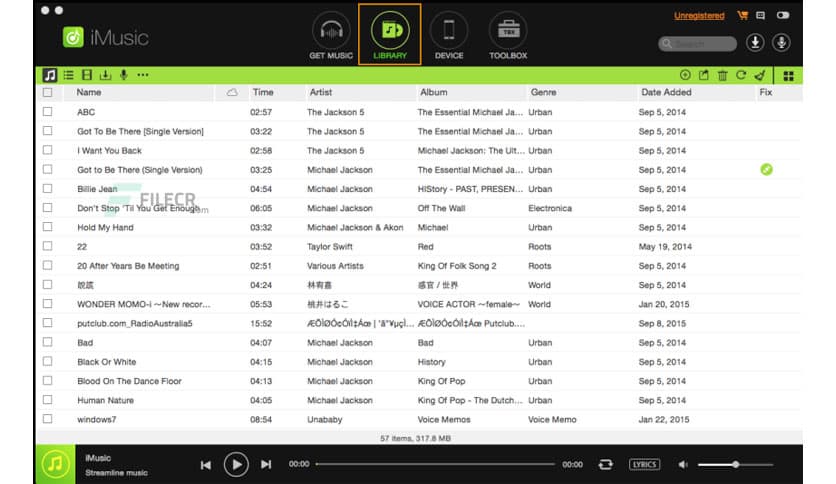The height and width of the screenshot is (484, 836).
Task: Switch to the Library tab
Action: pos(390,35)
